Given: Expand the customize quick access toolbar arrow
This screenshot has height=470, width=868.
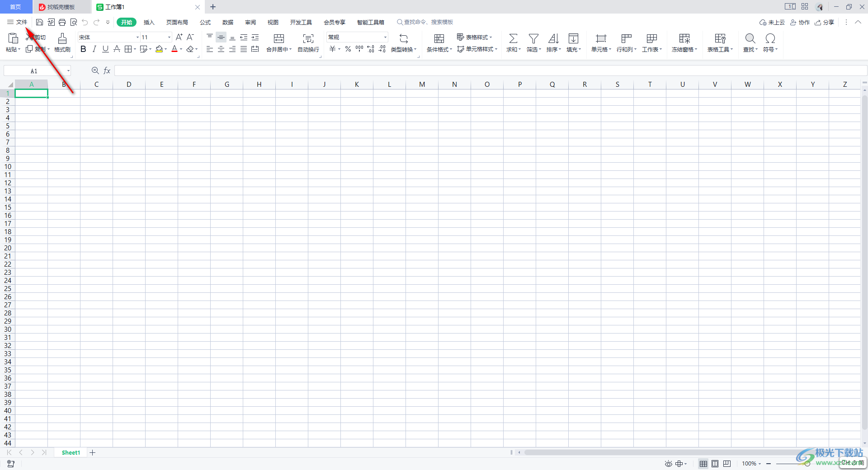Looking at the screenshot, I should click(x=108, y=22).
